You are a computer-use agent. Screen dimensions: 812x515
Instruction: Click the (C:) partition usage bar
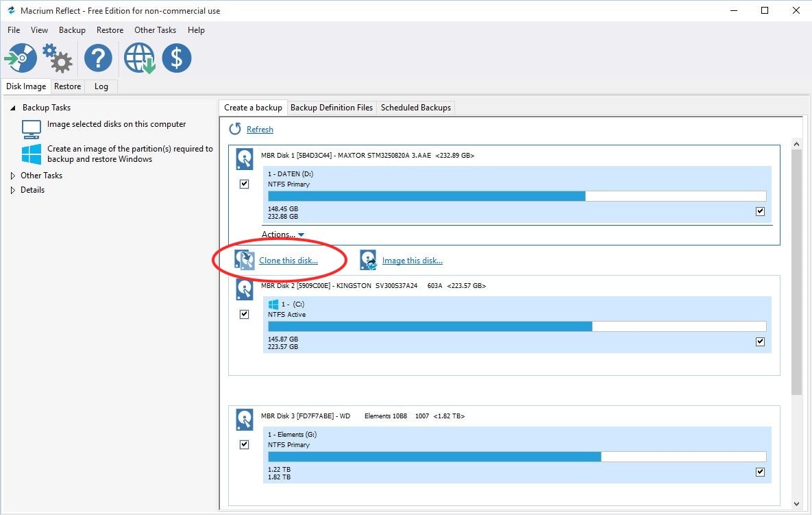coord(517,326)
